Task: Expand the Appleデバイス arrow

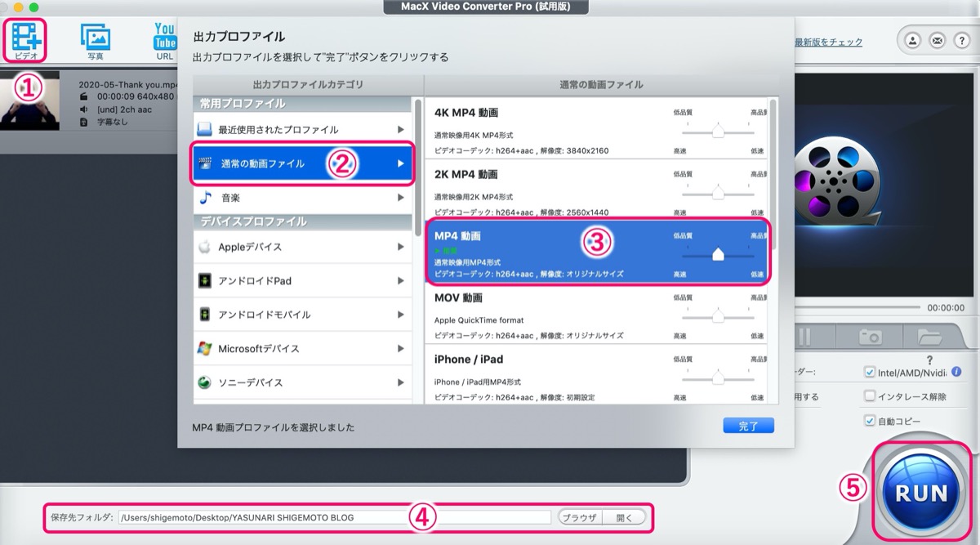Action: tap(400, 247)
